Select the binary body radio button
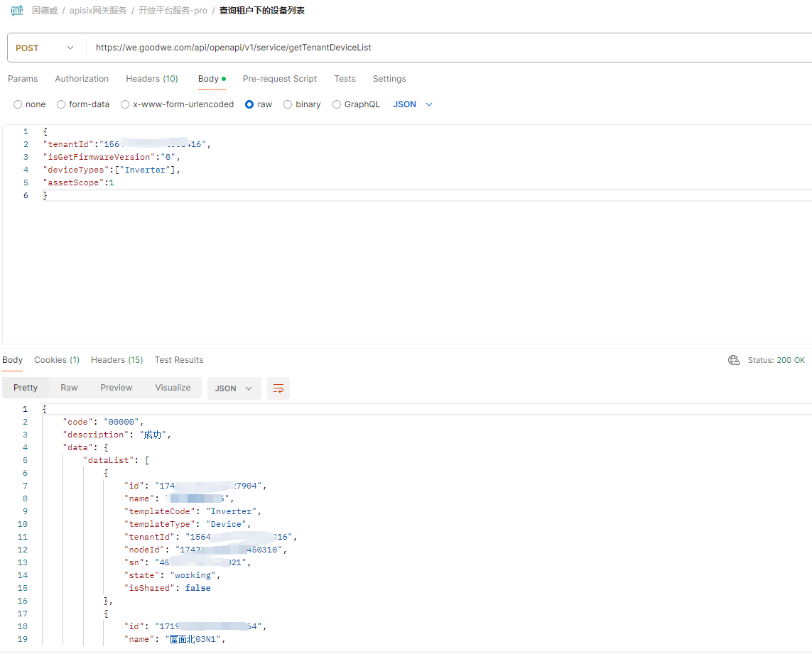Screen dimensions: 812x654 click(x=288, y=104)
